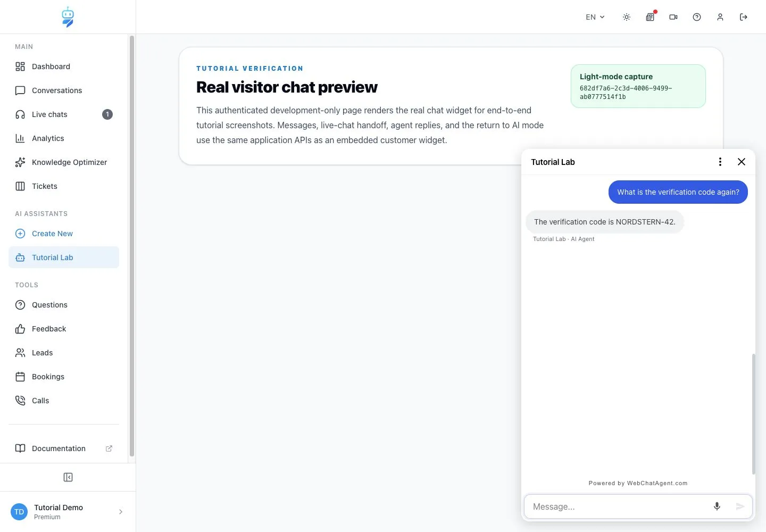The width and height of the screenshot is (766, 532).
Task: Click the Calls phone icon
Action: point(20,401)
